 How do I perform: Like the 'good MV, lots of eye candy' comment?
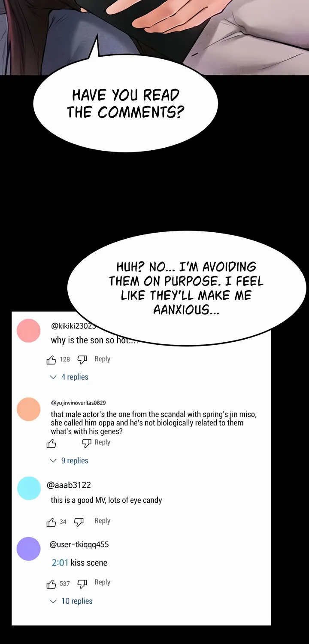[51, 522]
